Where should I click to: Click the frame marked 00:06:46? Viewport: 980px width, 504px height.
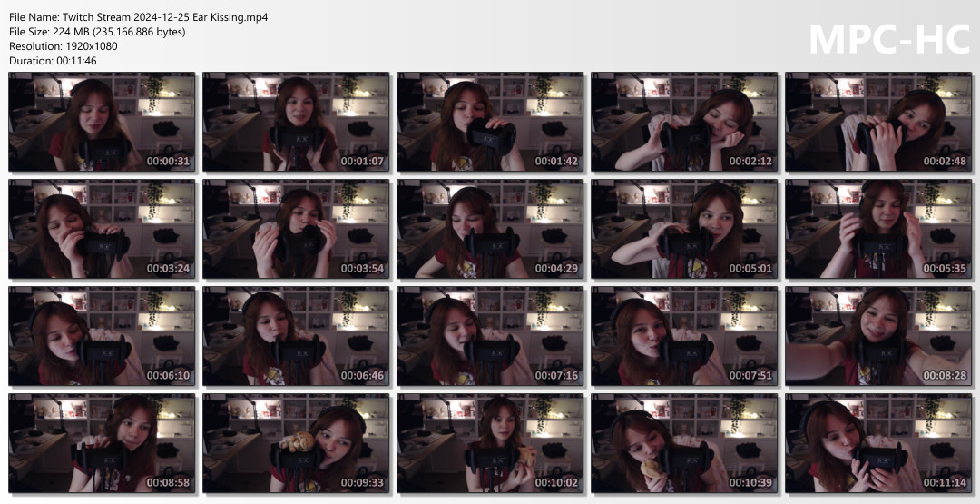[x=296, y=336]
